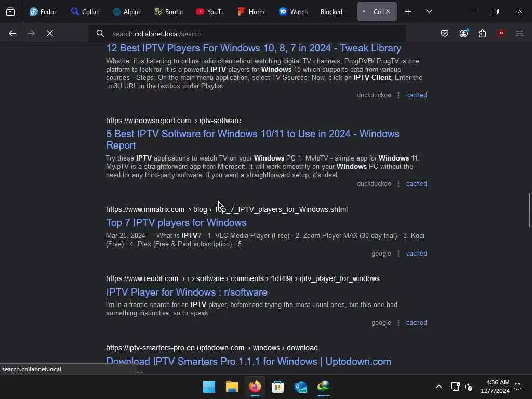The height and width of the screenshot is (399, 532).
Task: Open cached link for the Windows Report result
Action: click(417, 184)
